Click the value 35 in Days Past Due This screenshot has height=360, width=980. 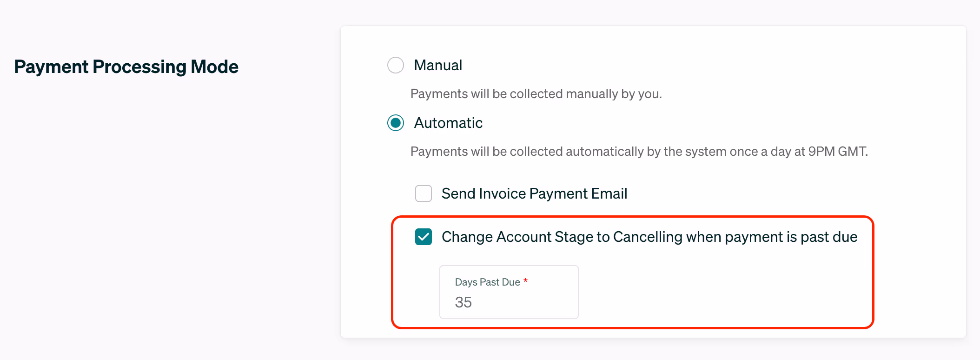pyautogui.click(x=464, y=302)
